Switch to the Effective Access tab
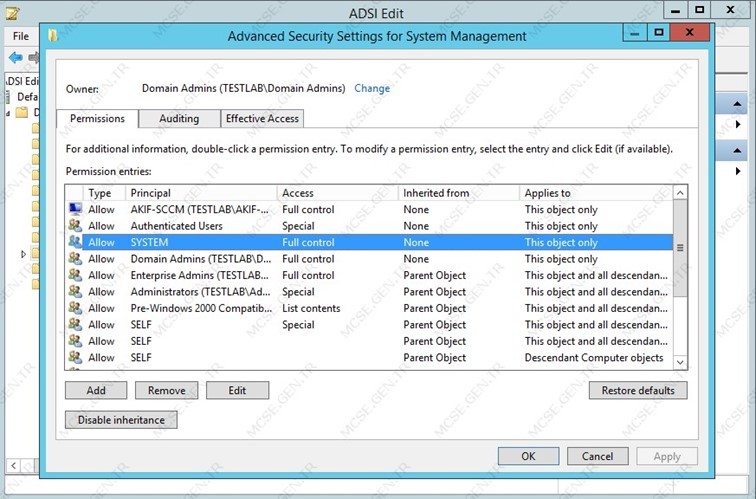 (x=262, y=119)
